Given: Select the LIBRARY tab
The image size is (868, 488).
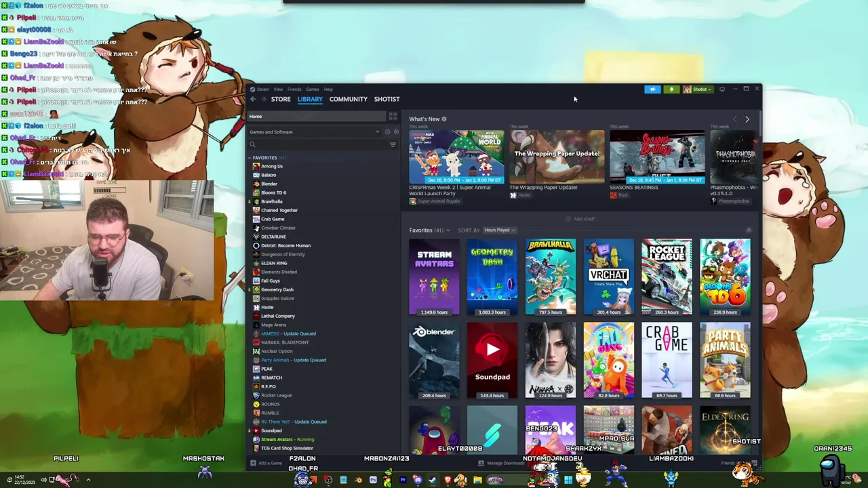Looking at the screenshot, I should coord(310,99).
